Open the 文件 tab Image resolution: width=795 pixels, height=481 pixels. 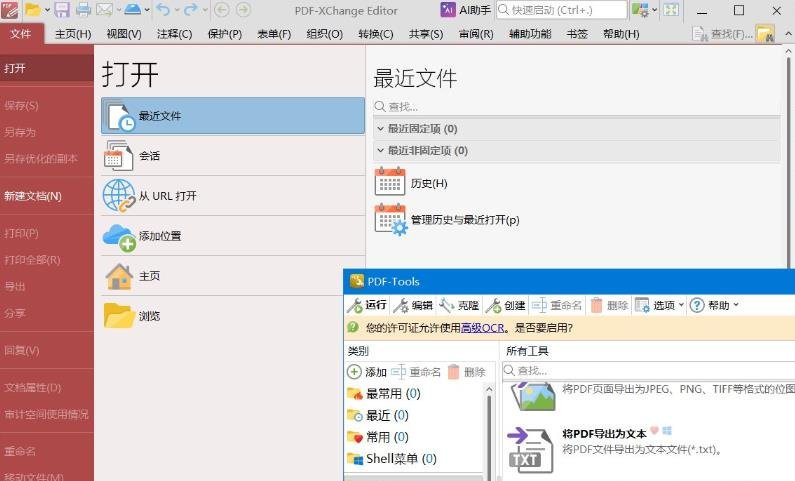(x=21, y=34)
